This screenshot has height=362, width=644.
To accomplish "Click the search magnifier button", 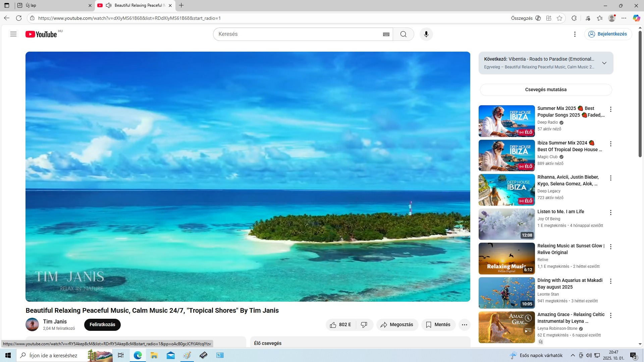I will (x=403, y=34).
